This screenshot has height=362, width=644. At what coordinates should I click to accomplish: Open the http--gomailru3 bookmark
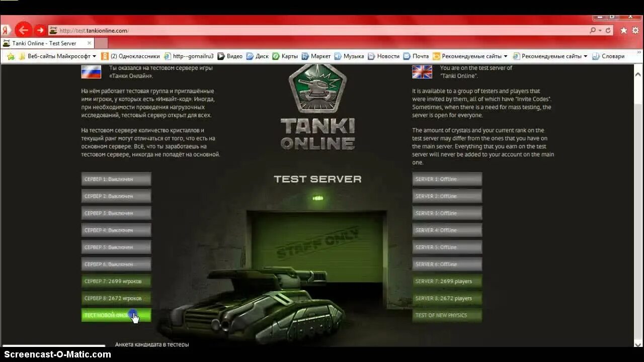click(x=189, y=56)
